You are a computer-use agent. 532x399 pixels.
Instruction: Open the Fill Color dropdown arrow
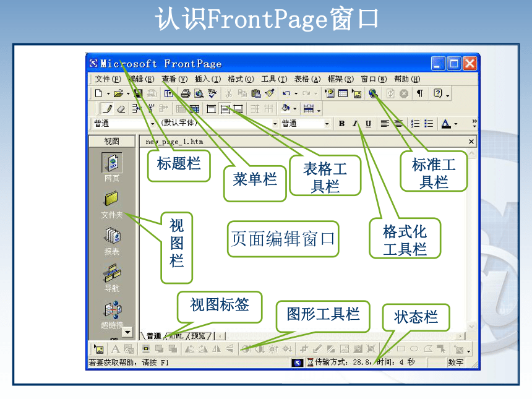(295, 109)
